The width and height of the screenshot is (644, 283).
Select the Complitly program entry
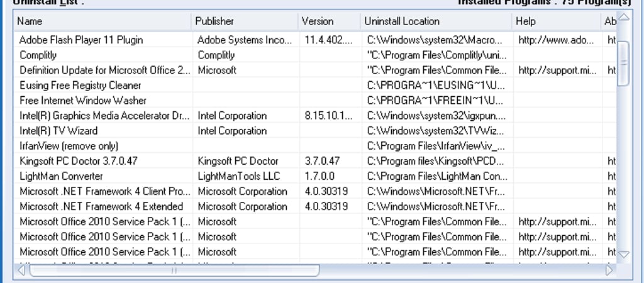pyautogui.click(x=38, y=55)
